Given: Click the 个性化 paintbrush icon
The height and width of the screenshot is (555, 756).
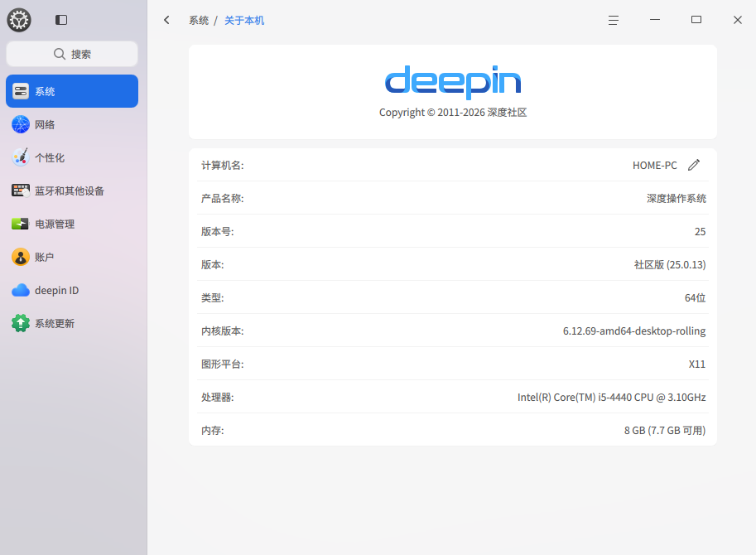Looking at the screenshot, I should point(21,157).
